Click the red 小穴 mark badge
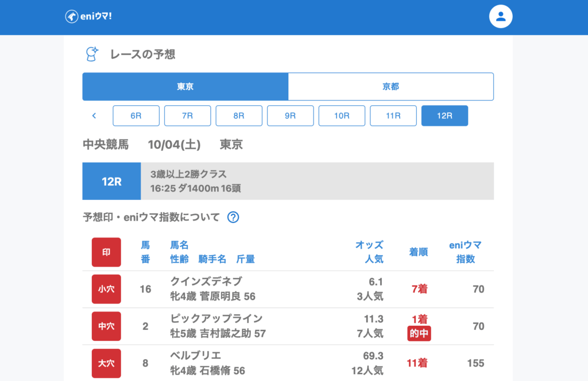The height and width of the screenshot is (381, 588). tap(106, 289)
